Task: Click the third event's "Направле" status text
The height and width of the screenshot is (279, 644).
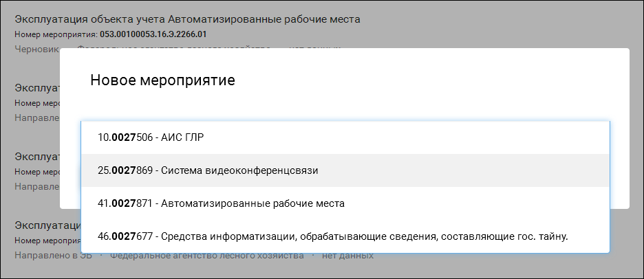Action: [37, 186]
